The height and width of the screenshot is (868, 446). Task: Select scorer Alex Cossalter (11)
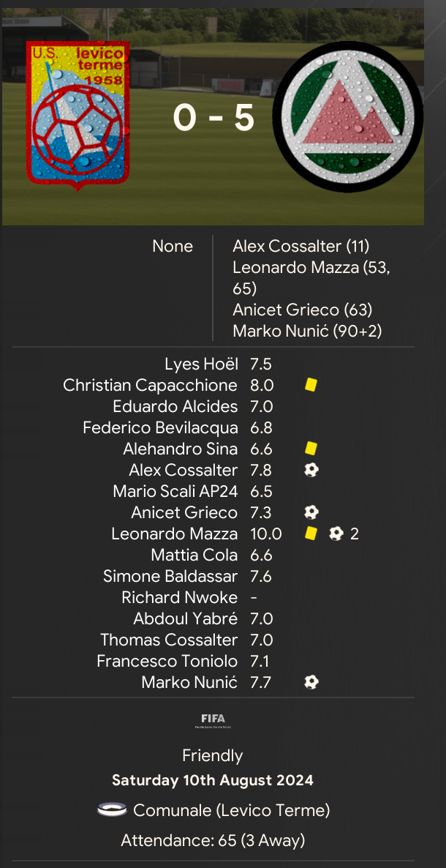[x=301, y=247]
